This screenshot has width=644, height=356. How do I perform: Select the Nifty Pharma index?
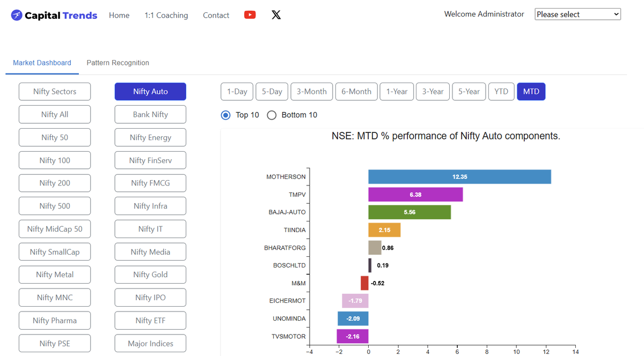[x=55, y=321]
